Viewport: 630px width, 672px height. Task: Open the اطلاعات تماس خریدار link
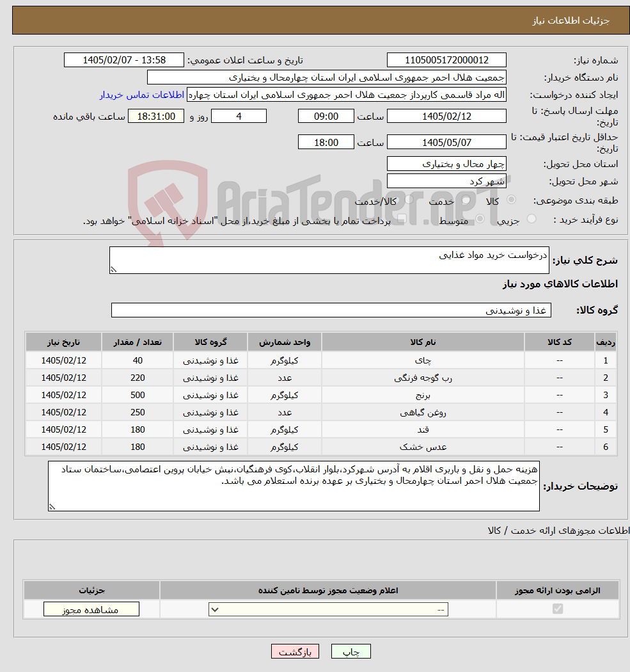click(142, 95)
